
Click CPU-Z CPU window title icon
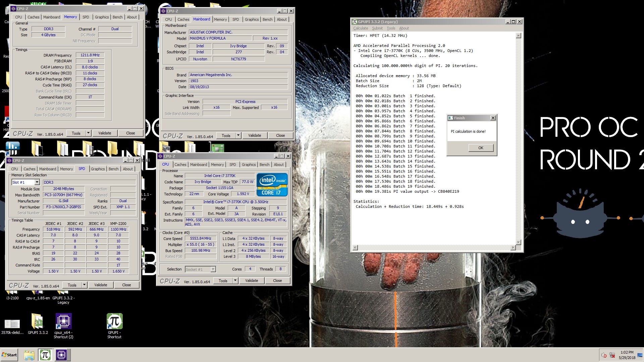click(x=160, y=156)
